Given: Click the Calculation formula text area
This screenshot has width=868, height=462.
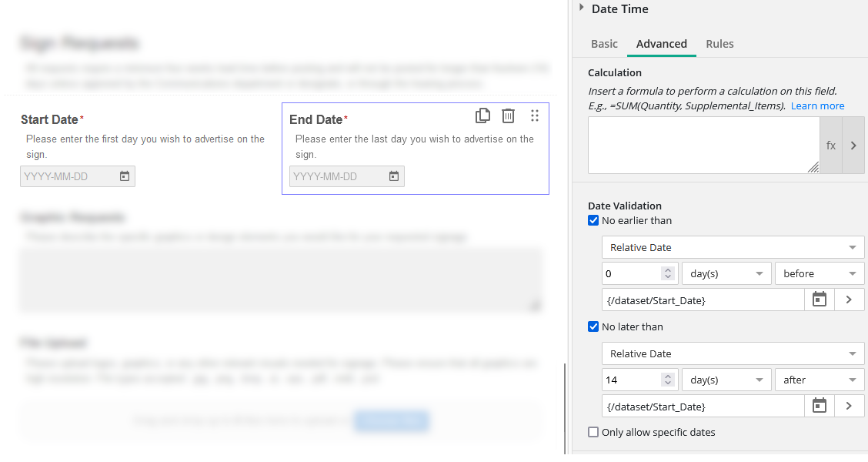Looking at the screenshot, I should (703, 145).
